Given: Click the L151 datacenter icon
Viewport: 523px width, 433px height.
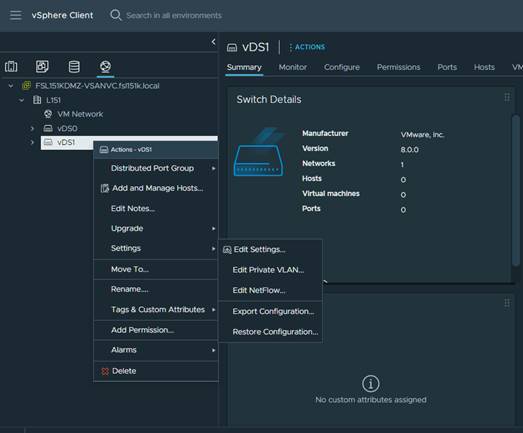Looking at the screenshot, I should coord(37,100).
